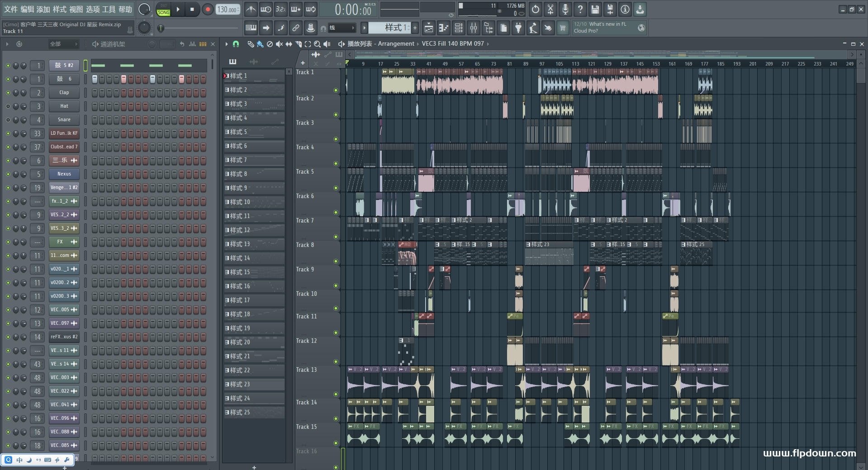Open the 线 snap dropdown
The height and width of the screenshot is (470, 868).
342,28
